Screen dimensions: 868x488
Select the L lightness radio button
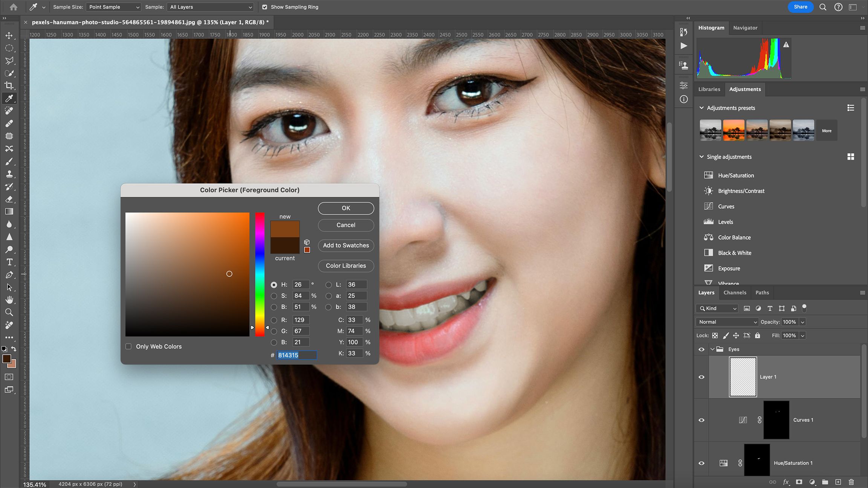[x=329, y=285]
